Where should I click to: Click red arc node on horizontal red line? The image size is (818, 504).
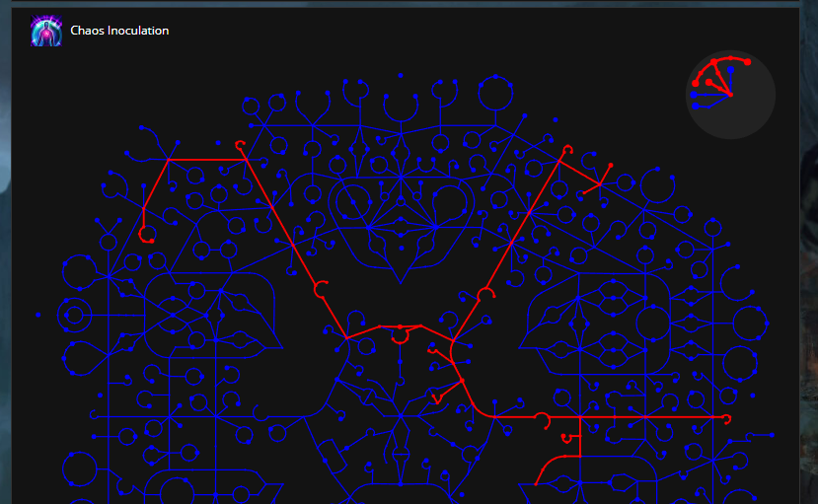[542, 420]
